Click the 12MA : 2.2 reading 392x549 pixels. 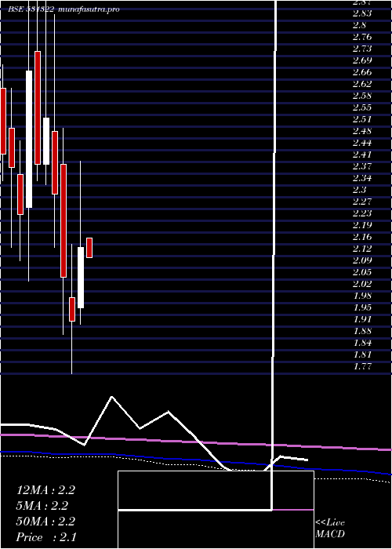click(45, 490)
